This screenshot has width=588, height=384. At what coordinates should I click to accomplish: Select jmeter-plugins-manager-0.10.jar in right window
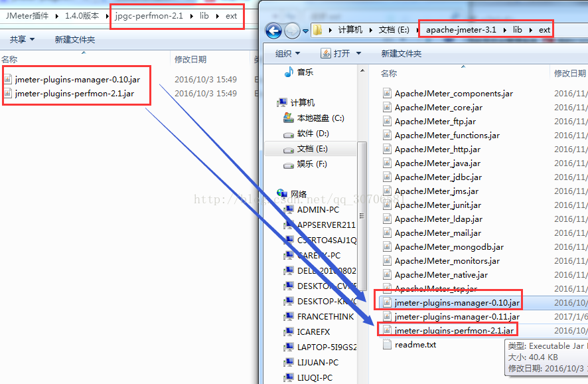pyautogui.click(x=457, y=303)
